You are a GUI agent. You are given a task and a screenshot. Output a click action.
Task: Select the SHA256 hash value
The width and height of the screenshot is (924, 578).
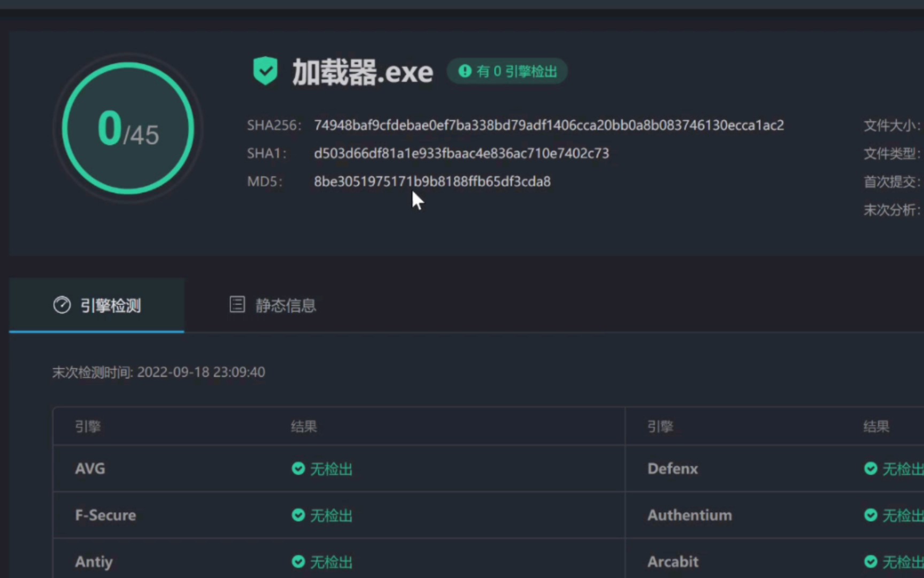549,125
